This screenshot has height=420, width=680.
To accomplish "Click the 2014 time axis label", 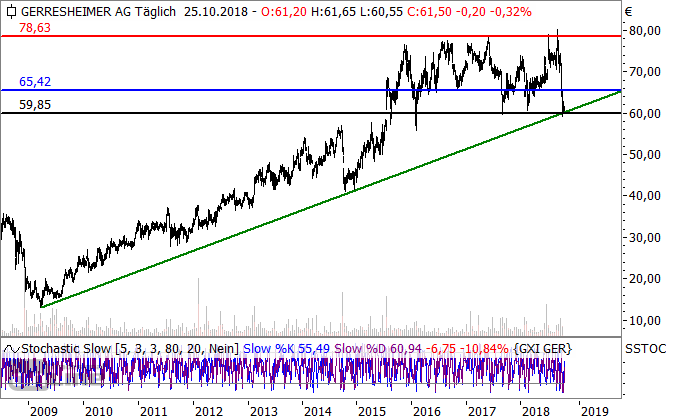I will 318,411.
